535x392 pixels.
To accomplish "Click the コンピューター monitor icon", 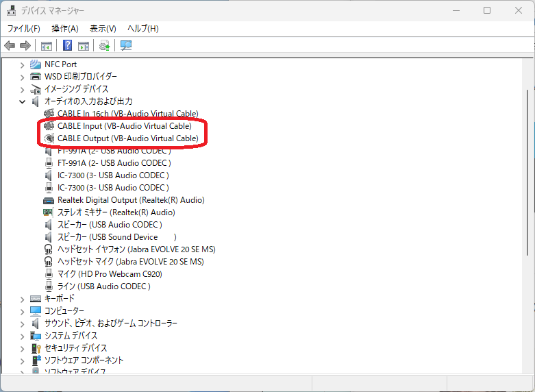I will [36, 310].
